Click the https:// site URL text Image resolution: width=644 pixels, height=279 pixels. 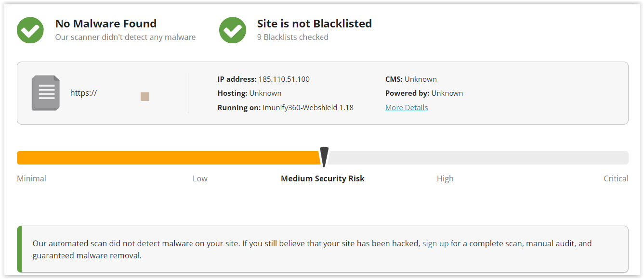coord(84,93)
